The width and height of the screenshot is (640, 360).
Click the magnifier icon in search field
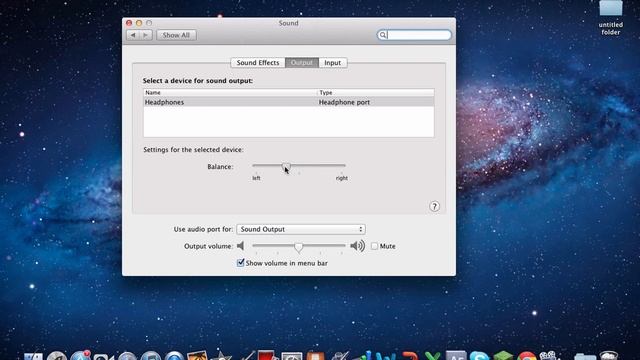pyautogui.click(x=382, y=35)
